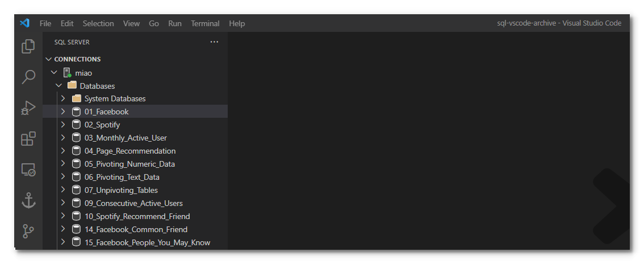Screen dimensions: 644x264
Task: Select the 07_Unpivoting_Tables row text
Action: [121, 191]
